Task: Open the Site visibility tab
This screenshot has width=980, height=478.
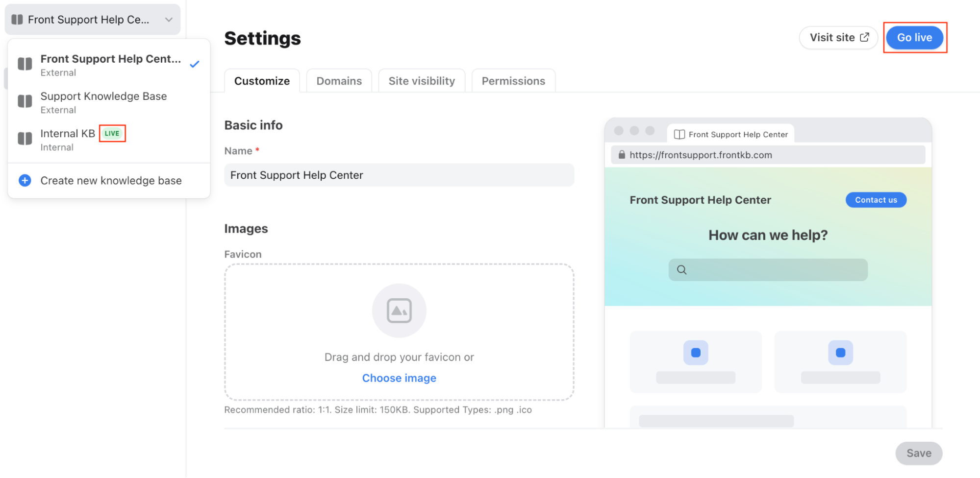Action: (x=422, y=81)
